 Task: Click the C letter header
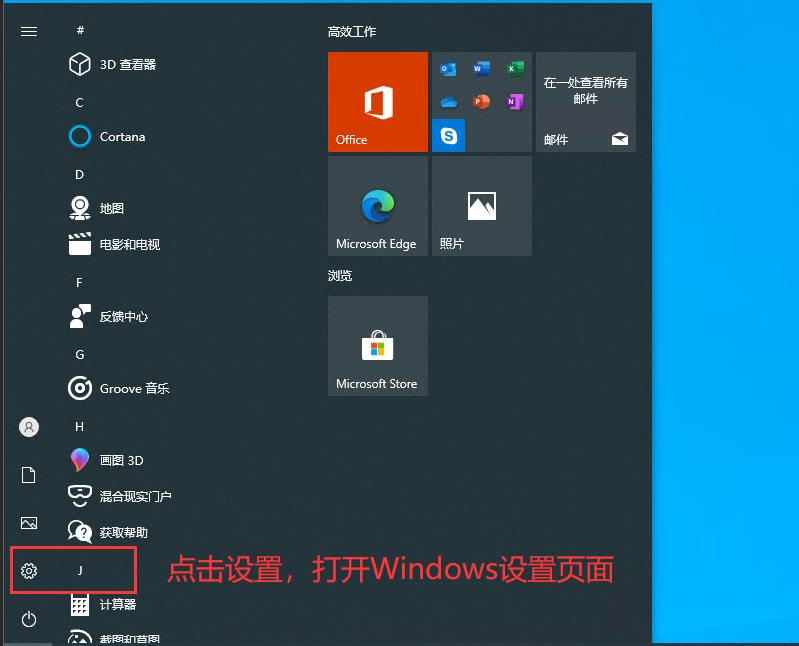click(x=79, y=102)
